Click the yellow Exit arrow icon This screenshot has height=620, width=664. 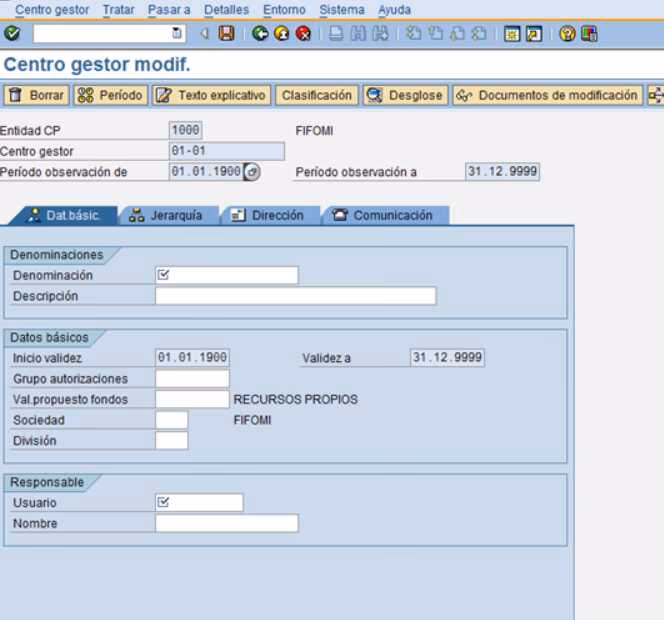pos(282,33)
